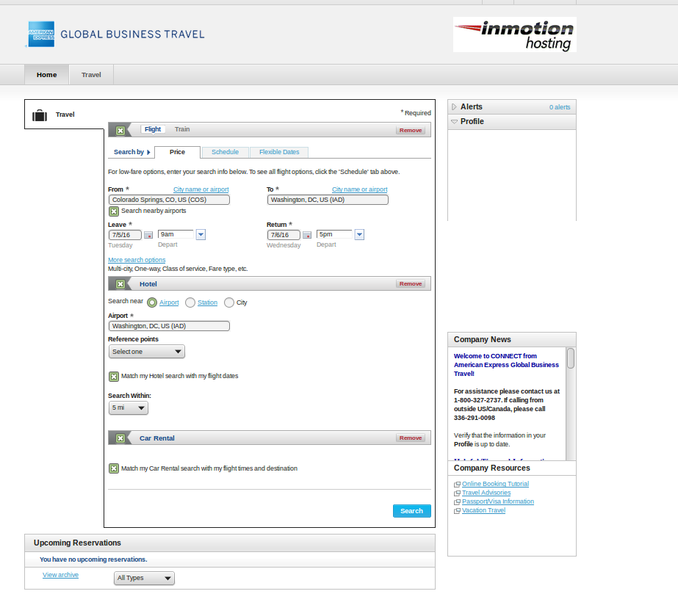Click the suitcase Travel icon
Viewport: 678px width, 616px height.
[x=40, y=115]
